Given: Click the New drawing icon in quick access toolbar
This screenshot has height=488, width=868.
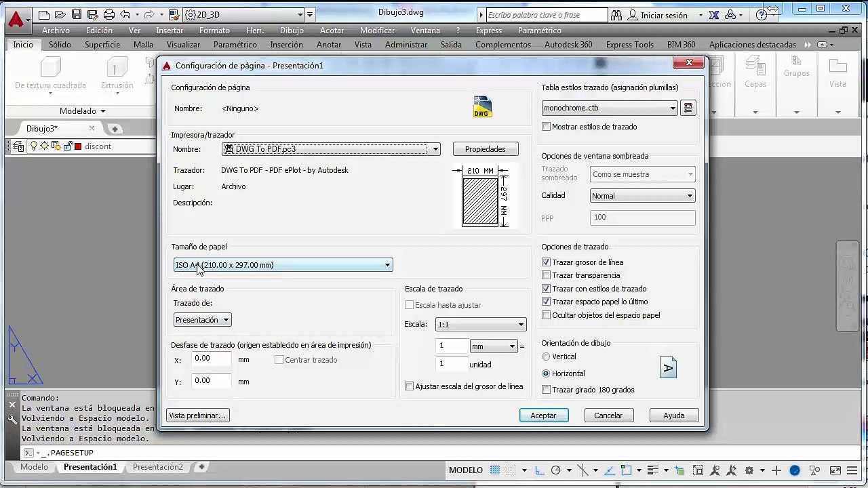Looking at the screenshot, I should (x=44, y=14).
